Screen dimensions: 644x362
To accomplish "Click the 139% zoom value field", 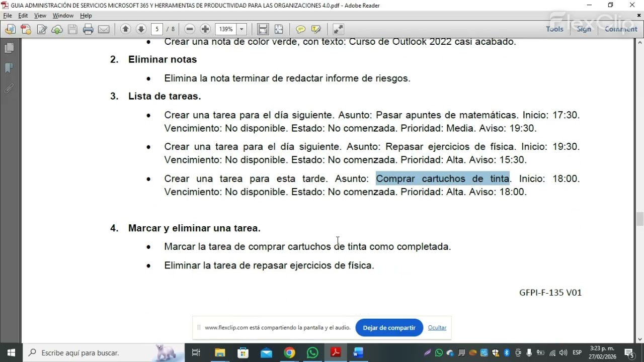I will (x=226, y=29).
